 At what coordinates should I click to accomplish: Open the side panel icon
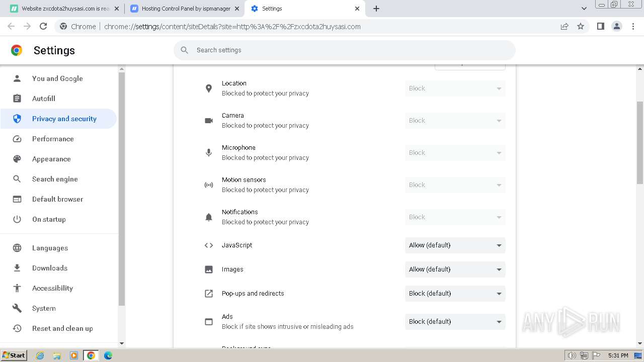601,26
